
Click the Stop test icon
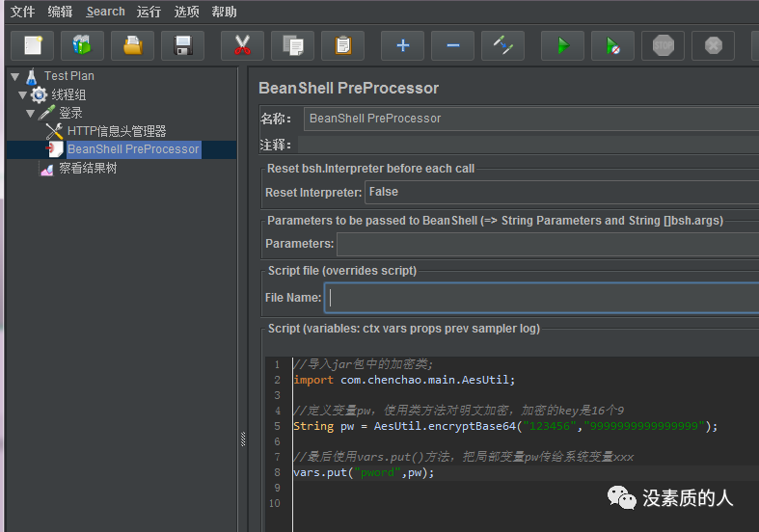pyautogui.click(x=664, y=46)
